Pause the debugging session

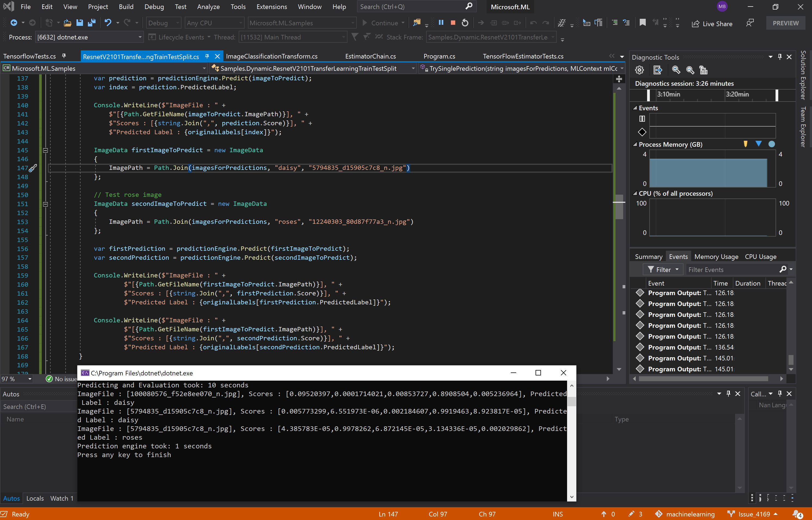(441, 23)
